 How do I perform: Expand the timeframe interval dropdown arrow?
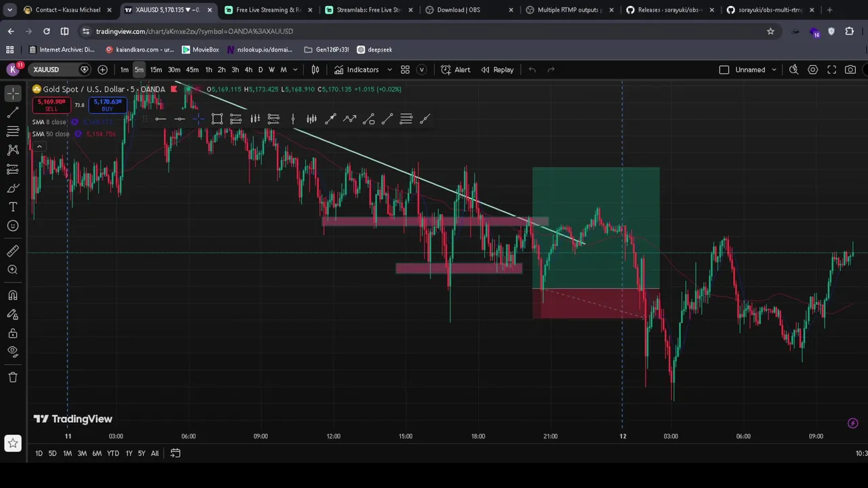[x=295, y=70]
